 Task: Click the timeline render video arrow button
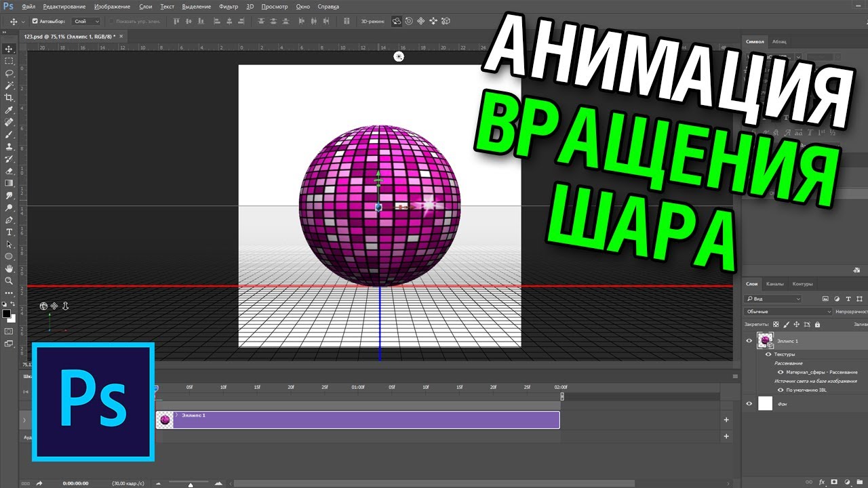[x=39, y=483]
